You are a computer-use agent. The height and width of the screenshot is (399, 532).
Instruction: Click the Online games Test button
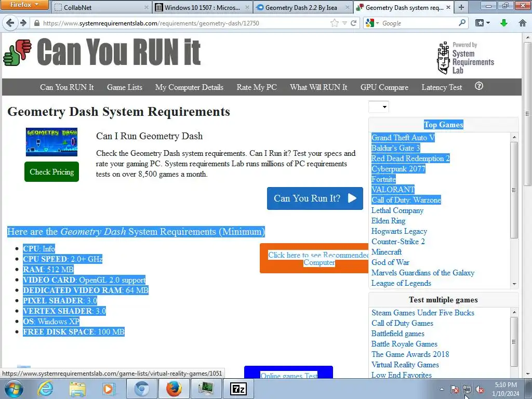(x=288, y=373)
